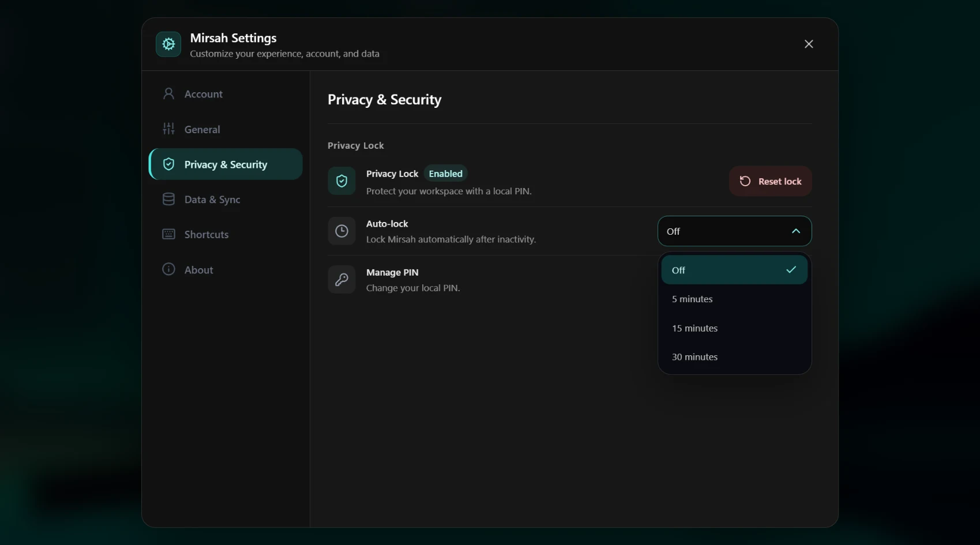Click the Mirsah Settings title text
The image size is (980, 545).
[x=234, y=38]
